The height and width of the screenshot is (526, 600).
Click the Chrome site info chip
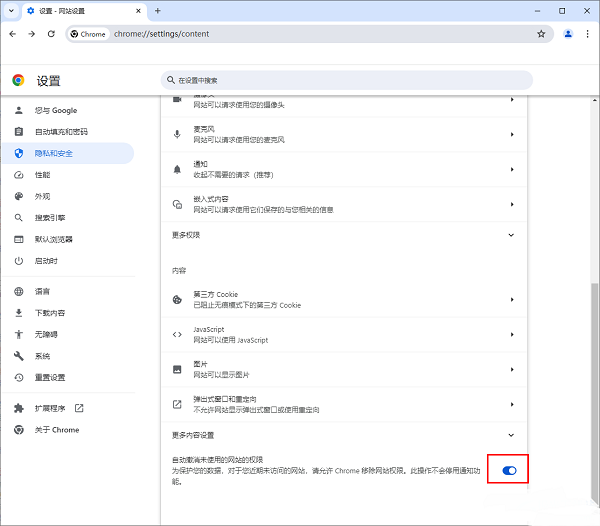point(88,34)
